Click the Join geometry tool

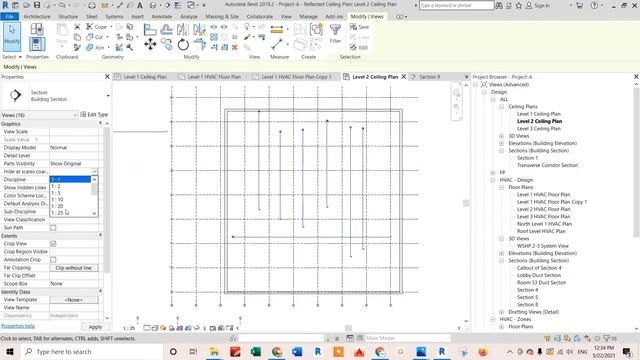click(x=96, y=47)
